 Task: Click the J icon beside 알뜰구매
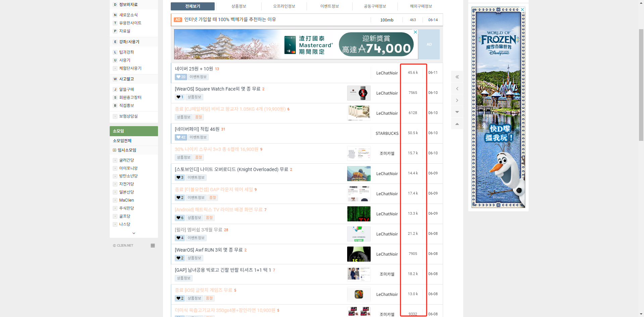tap(115, 89)
